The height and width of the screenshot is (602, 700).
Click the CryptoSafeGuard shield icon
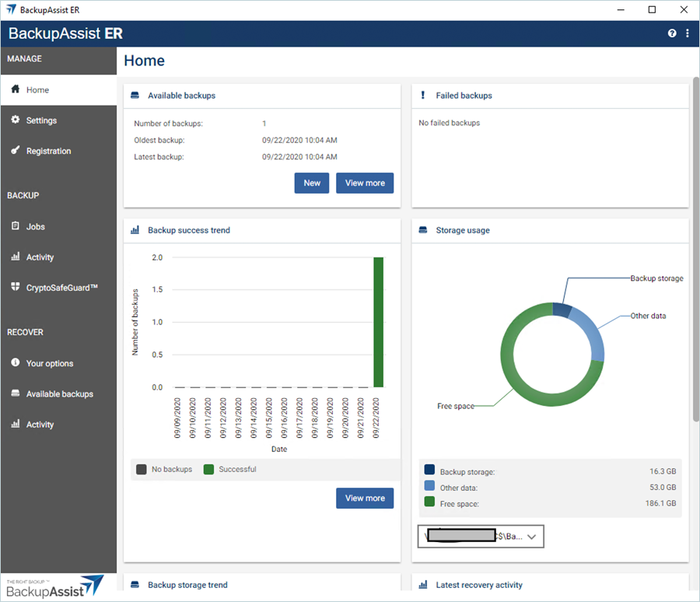[15, 287]
